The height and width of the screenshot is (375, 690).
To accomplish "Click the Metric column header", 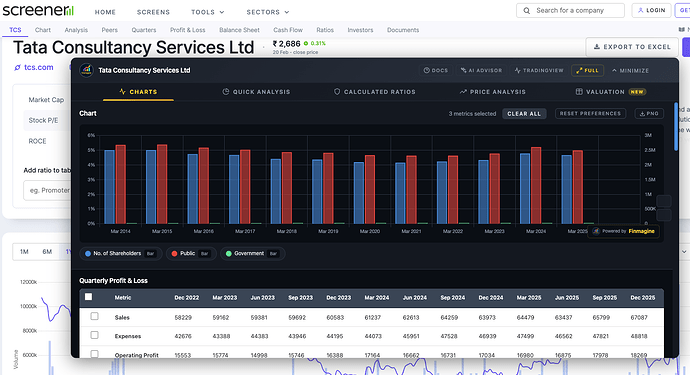I will click(123, 298).
